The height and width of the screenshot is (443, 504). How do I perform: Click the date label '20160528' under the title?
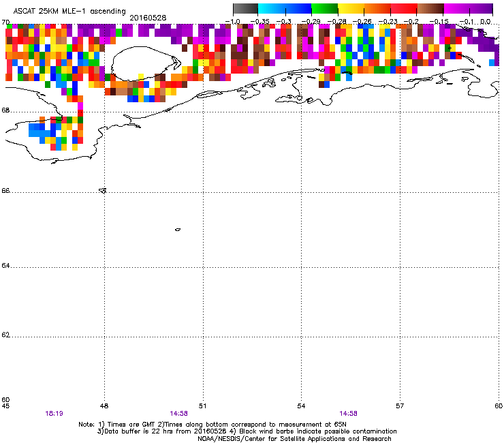pyautogui.click(x=148, y=18)
